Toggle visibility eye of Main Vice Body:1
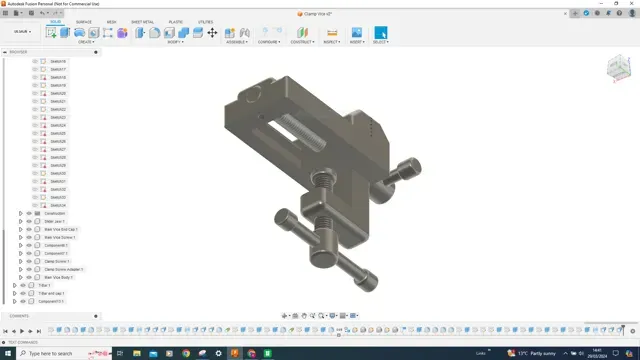 [29, 277]
